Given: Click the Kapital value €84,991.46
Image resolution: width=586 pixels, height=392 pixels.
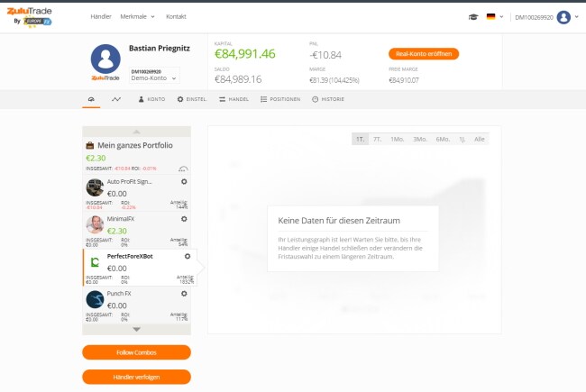Looking at the screenshot, I should [245, 54].
